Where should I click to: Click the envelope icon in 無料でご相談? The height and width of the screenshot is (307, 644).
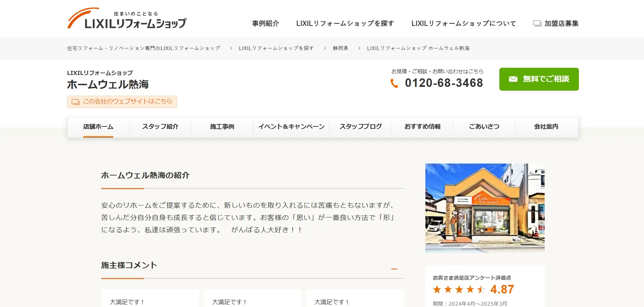[513, 79]
